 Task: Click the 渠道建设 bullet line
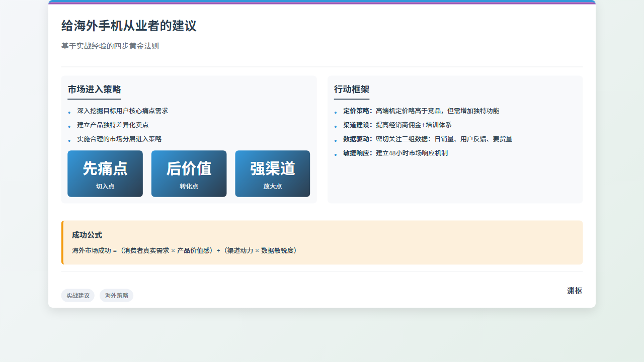397,125
